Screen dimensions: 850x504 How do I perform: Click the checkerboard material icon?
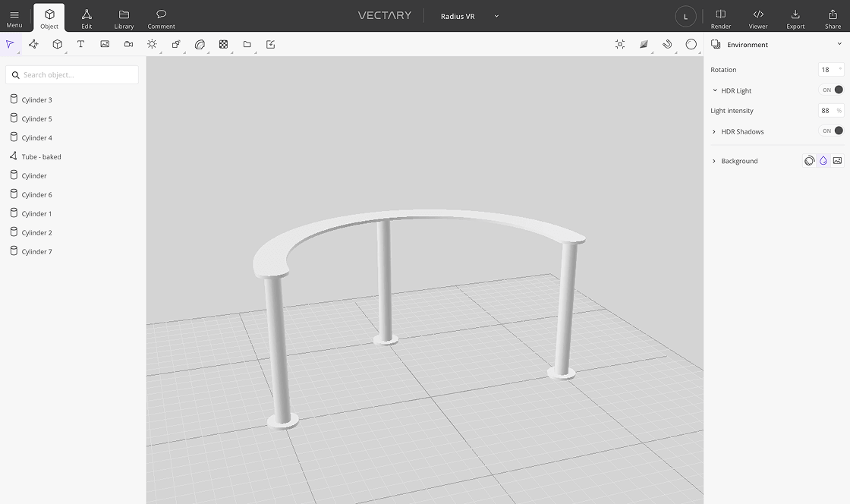click(x=223, y=45)
